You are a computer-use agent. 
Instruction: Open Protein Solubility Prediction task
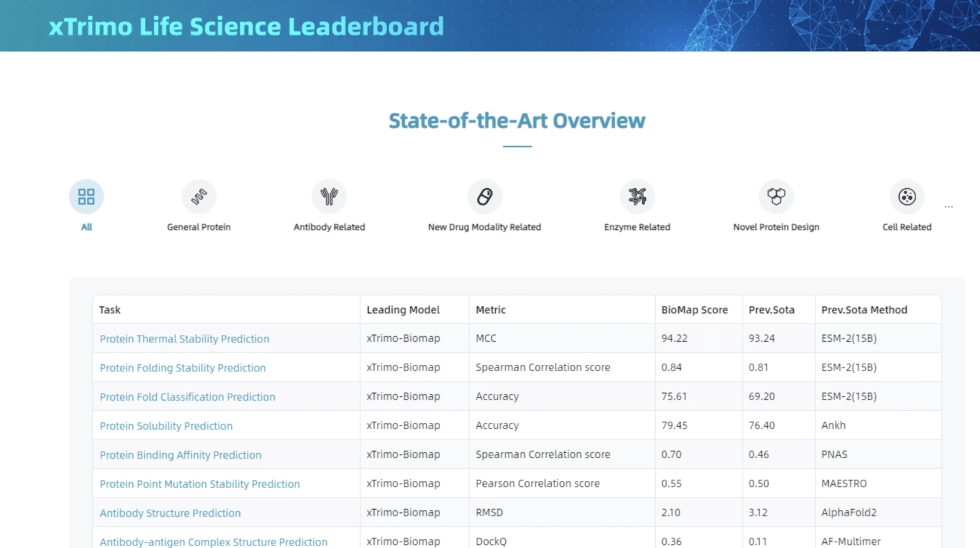point(166,426)
